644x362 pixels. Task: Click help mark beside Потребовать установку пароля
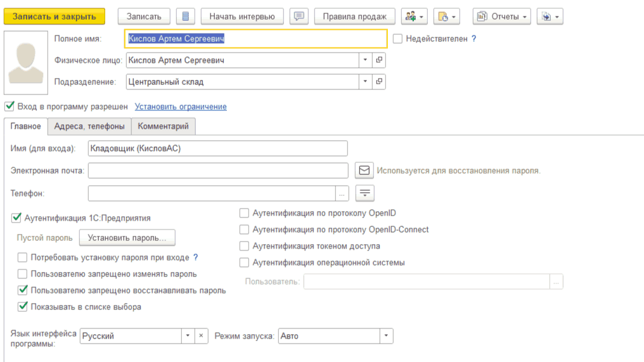[x=195, y=257]
